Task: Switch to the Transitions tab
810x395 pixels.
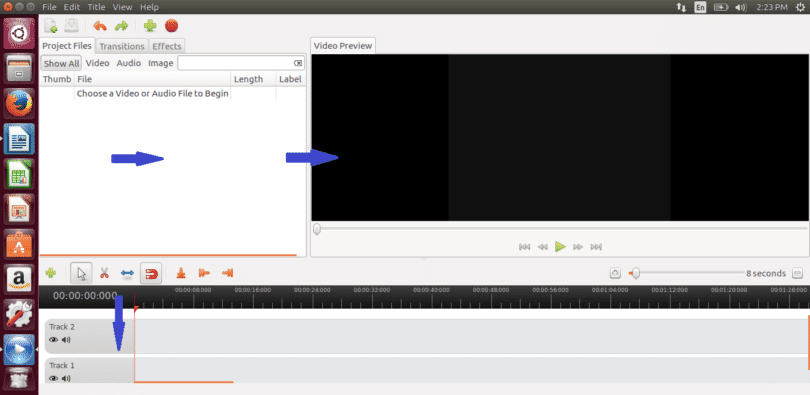Action: (122, 46)
